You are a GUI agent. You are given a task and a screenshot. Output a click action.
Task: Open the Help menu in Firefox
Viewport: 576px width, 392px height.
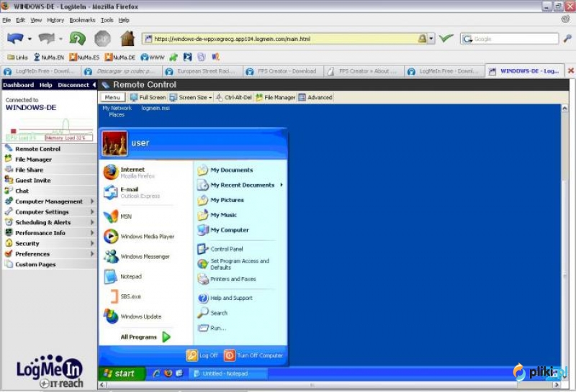(x=124, y=20)
